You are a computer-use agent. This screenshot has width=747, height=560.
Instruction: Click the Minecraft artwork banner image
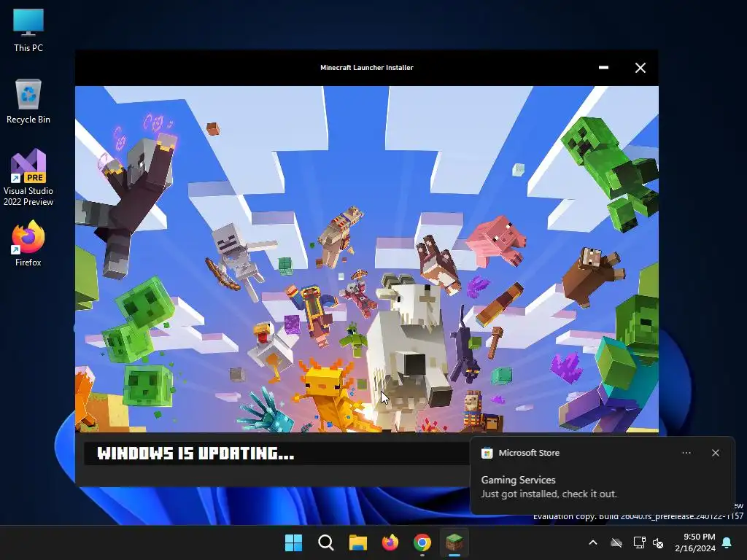point(367,260)
